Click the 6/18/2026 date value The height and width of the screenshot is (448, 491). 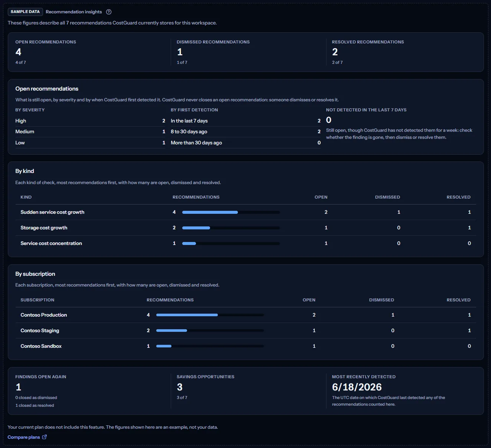tap(357, 387)
